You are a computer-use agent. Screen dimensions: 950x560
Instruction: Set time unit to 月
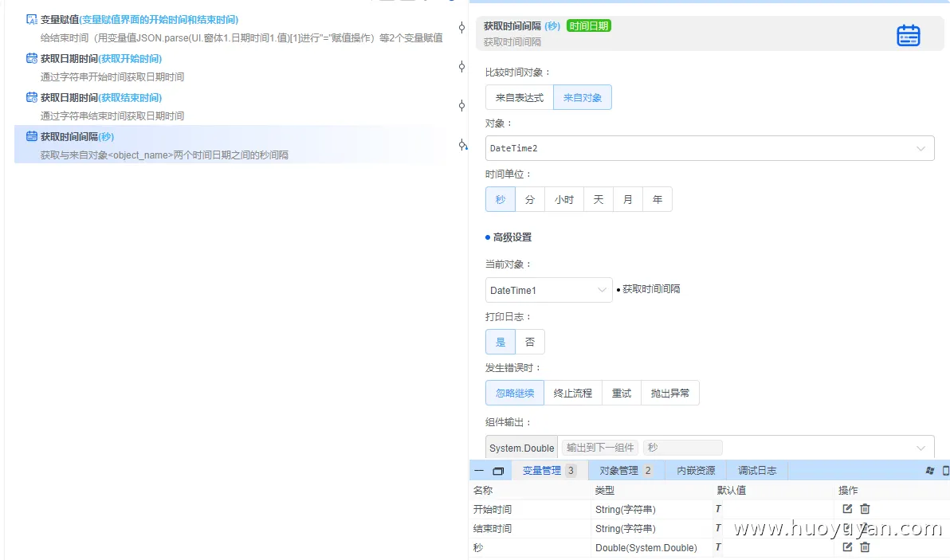point(628,199)
